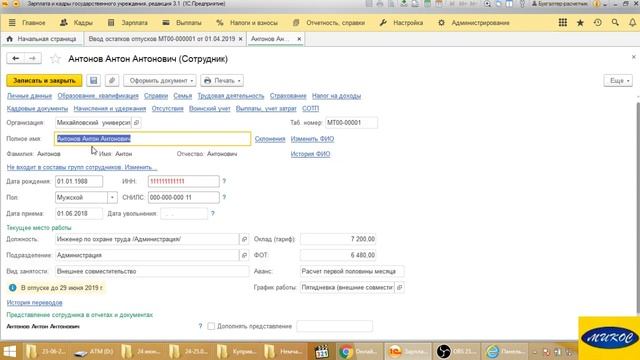Mark employee as favorite with star icon
The height and width of the screenshot is (360, 640).
point(55,59)
